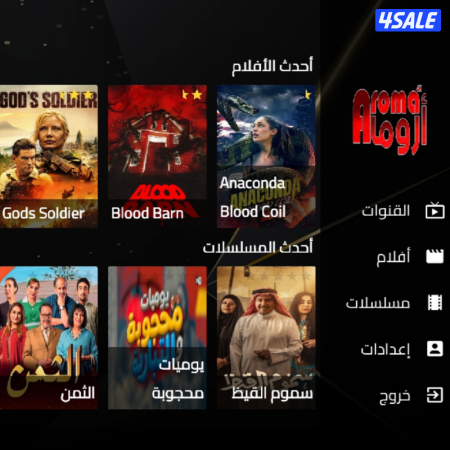Click the film strip series icon
Viewport: 450px width, 450px height.
click(x=435, y=302)
